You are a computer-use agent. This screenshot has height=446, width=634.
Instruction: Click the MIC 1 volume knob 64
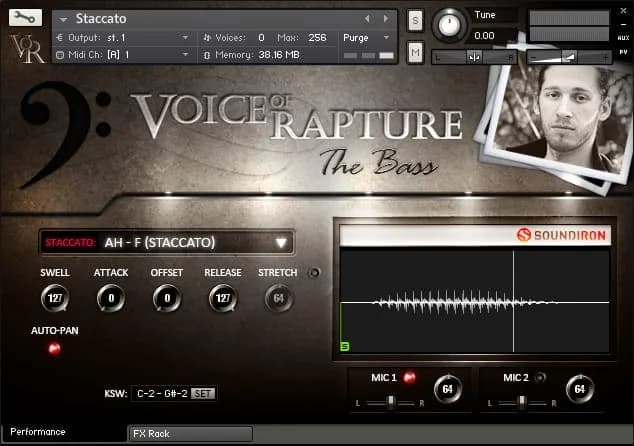448,389
